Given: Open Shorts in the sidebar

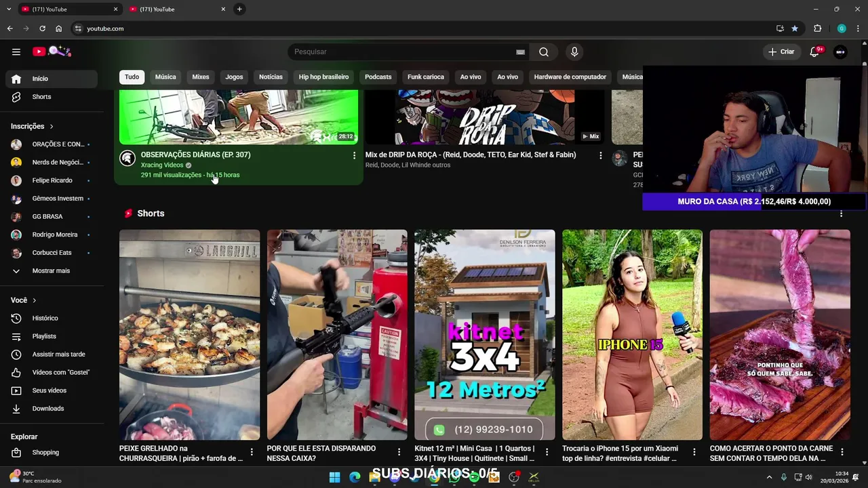Looking at the screenshot, I should (x=52, y=97).
